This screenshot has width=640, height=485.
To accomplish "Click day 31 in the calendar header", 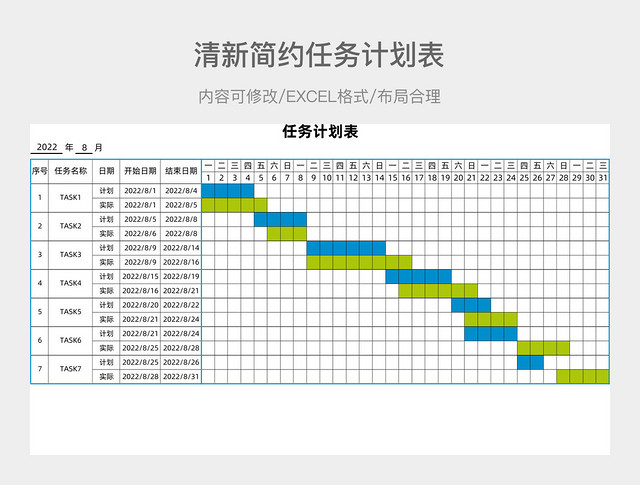I will click(x=603, y=178).
